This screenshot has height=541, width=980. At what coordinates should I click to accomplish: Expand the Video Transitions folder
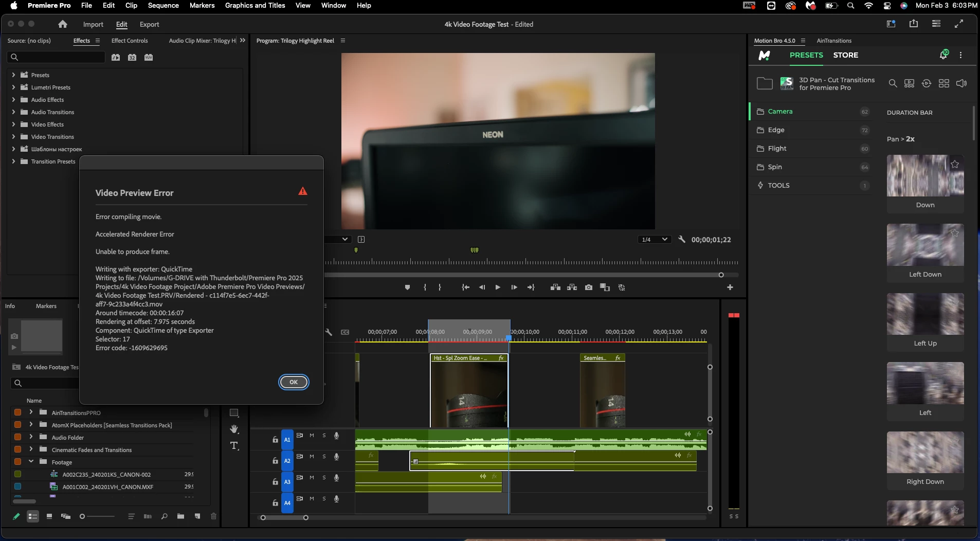(13, 137)
